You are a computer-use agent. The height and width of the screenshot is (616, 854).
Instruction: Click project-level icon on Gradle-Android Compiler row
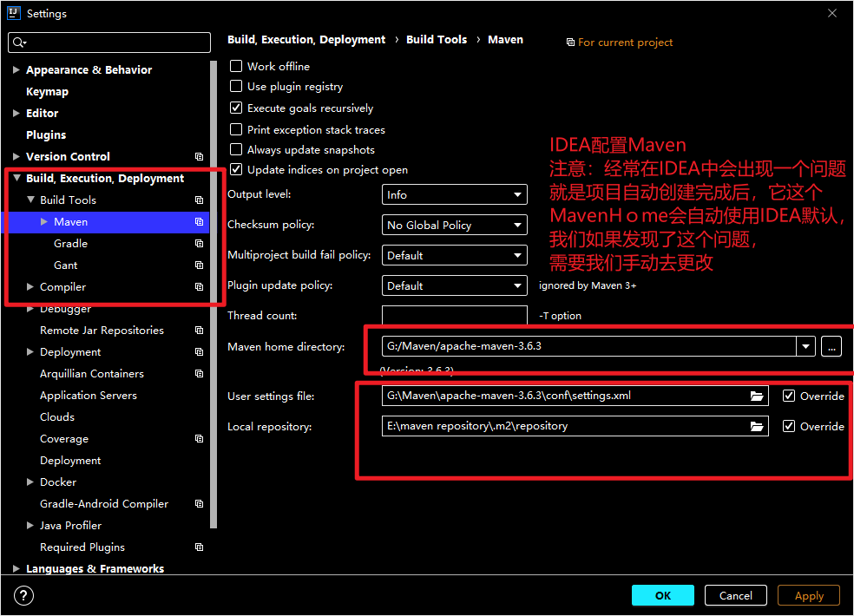200,504
